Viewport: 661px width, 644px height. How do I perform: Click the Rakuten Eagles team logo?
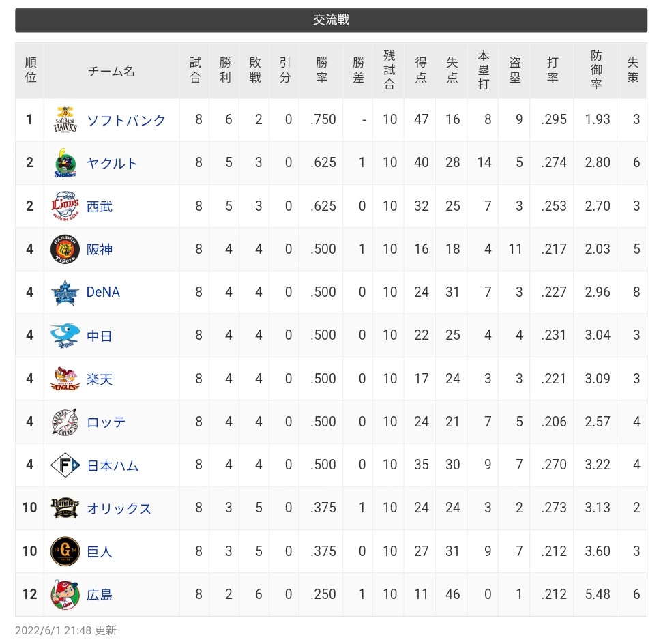[65, 379]
